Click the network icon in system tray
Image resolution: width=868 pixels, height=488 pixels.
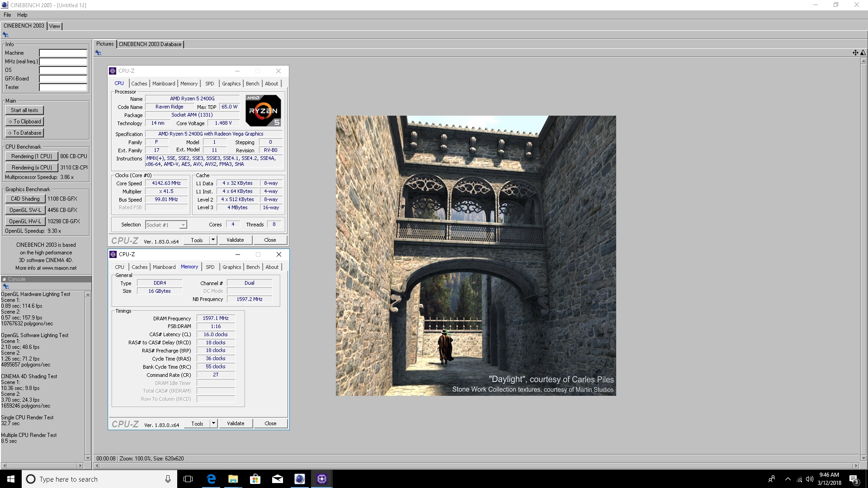click(799, 479)
